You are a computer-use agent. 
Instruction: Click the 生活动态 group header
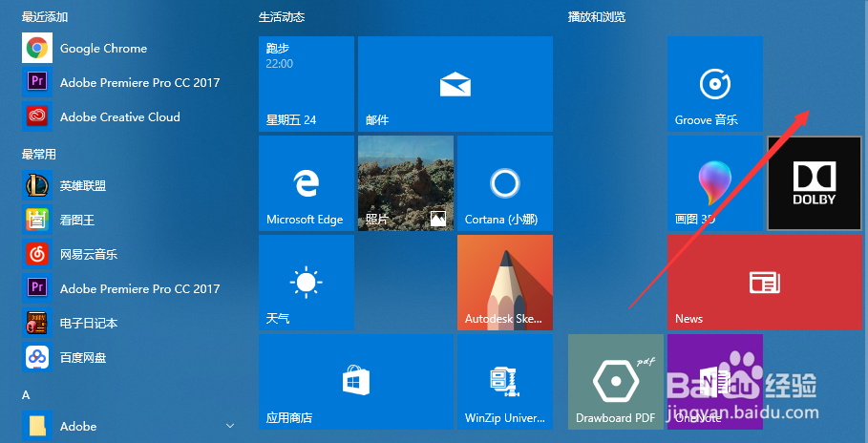point(282,16)
